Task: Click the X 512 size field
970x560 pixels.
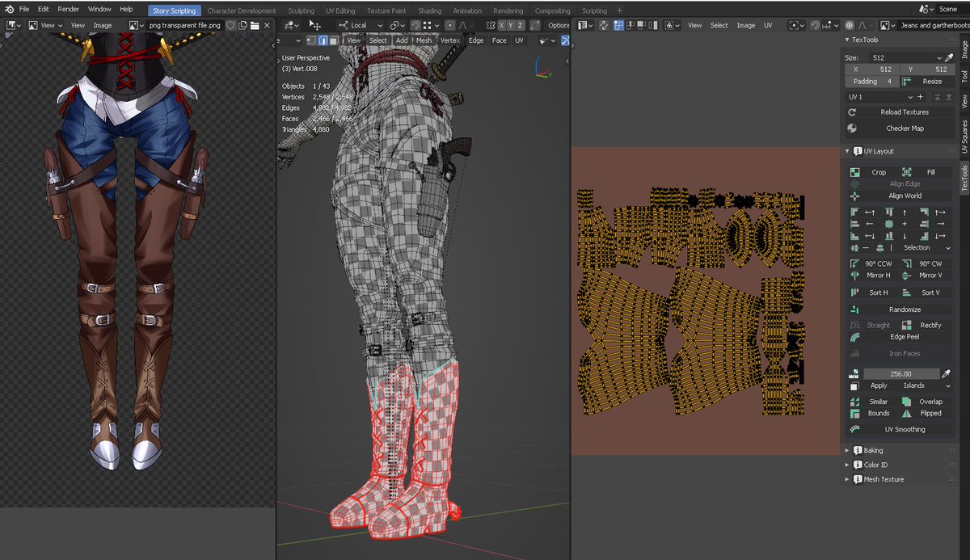Action: point(872,69)
